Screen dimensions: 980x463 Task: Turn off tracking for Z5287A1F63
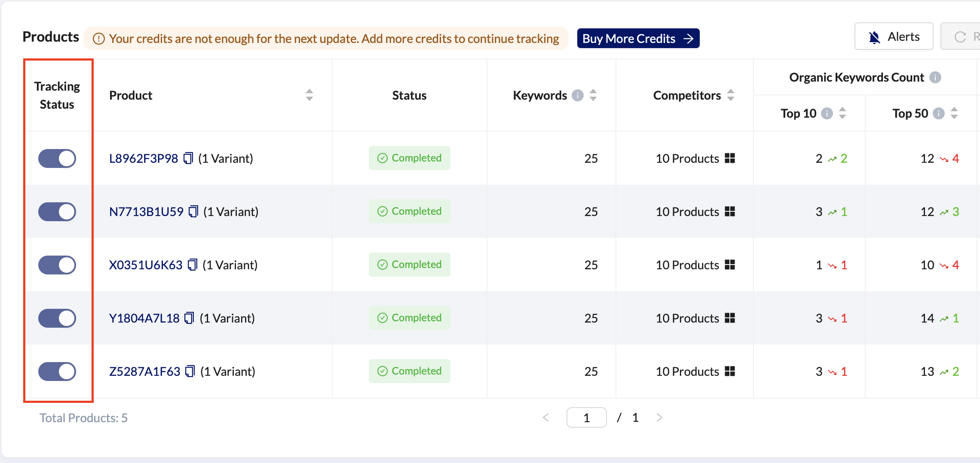pyautogui.click(x=57, y=372)
